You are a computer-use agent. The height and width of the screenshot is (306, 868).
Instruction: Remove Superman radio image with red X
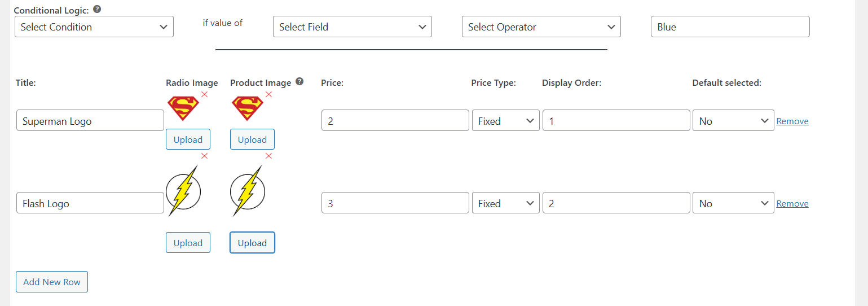(x=204, y=94)
